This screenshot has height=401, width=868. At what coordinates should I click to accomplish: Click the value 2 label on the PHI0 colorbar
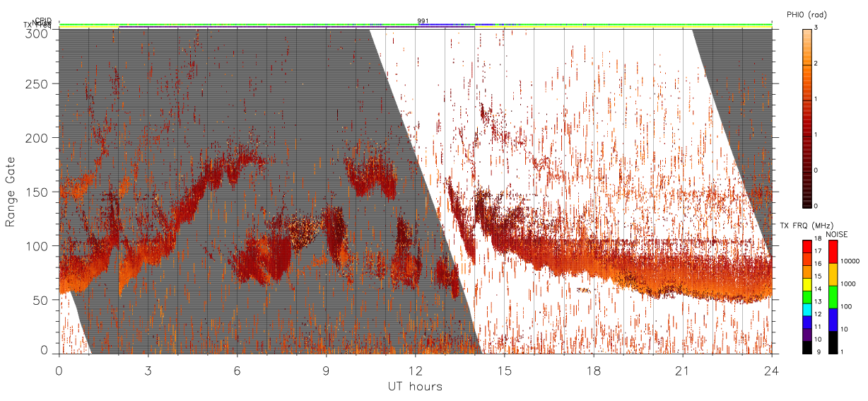tap(816, 64)
